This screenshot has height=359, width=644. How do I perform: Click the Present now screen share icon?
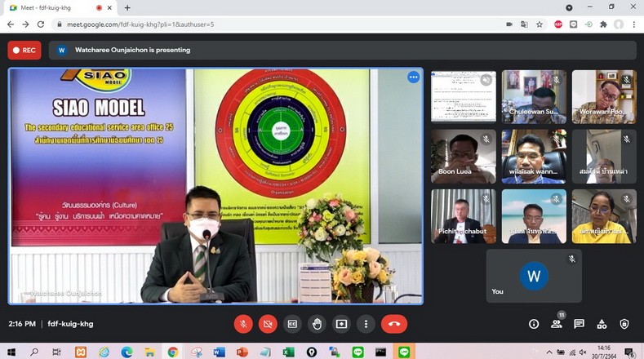341,324
